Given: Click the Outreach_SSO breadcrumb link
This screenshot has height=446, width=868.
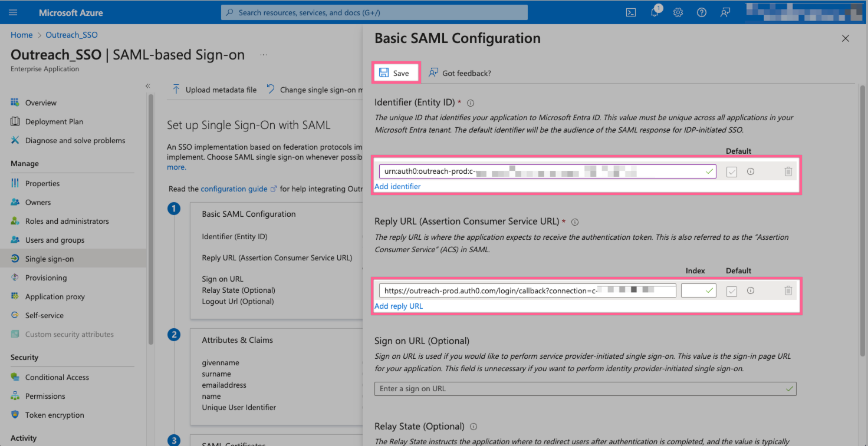Looking at the screenshot, I should 71,35.
